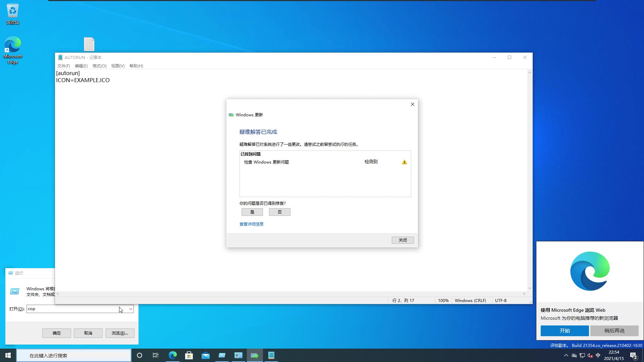Open the 文件 menu in Notepad

point(63,66)
